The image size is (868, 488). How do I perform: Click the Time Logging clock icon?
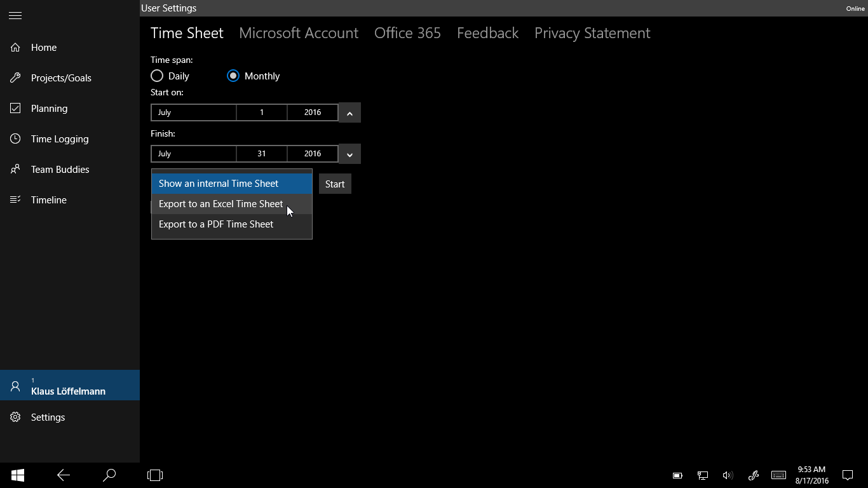15,139
